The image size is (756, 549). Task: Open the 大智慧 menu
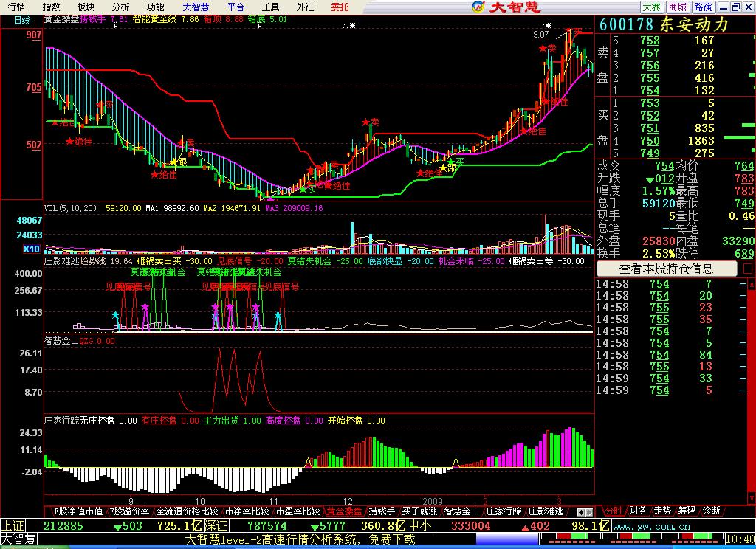click(x=196, y=7)
